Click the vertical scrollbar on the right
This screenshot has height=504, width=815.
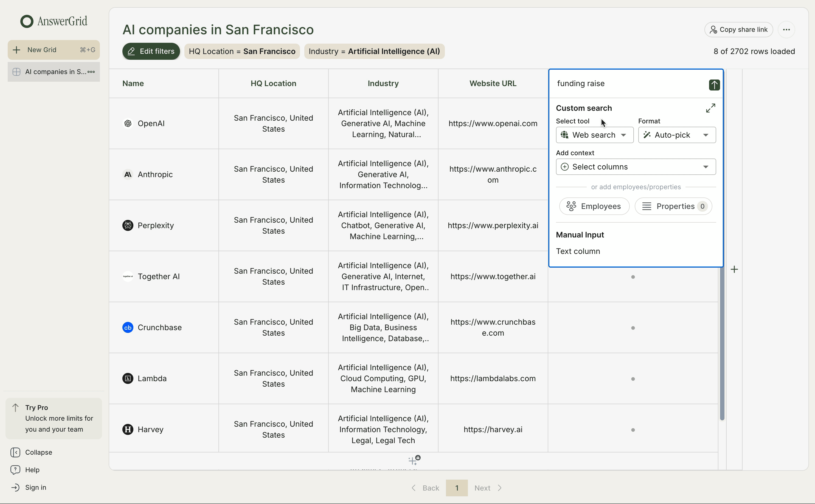point(722,343)
